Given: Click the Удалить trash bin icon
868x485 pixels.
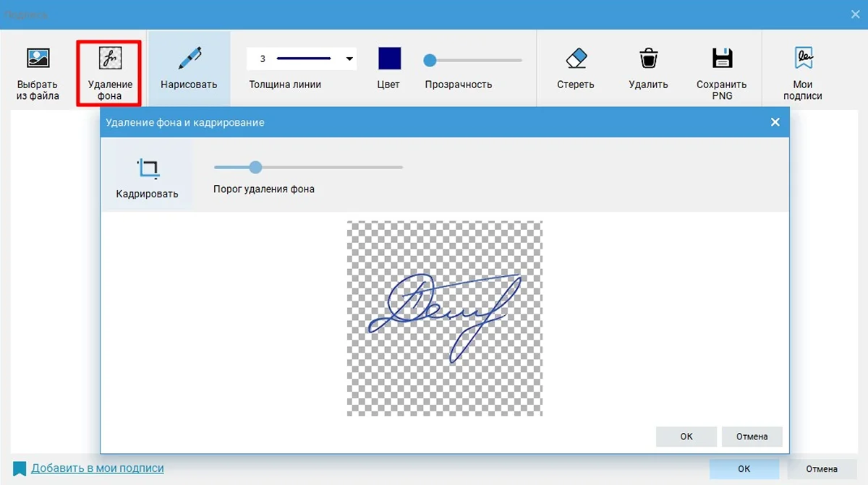Looking at the screenshot, I should 647,59.
